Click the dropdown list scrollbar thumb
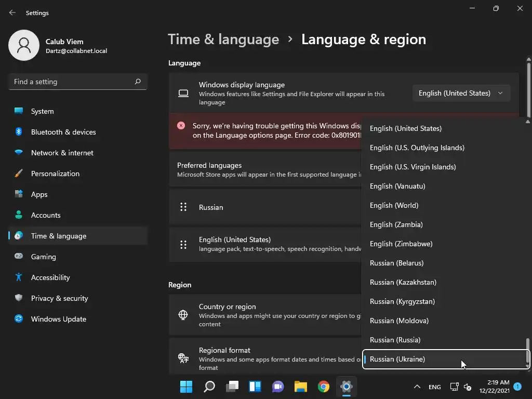 527,351
